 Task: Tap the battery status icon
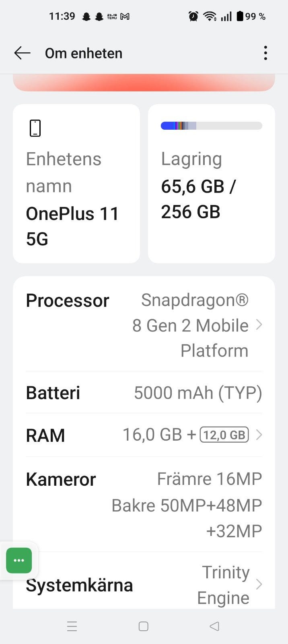coord(240,17)
